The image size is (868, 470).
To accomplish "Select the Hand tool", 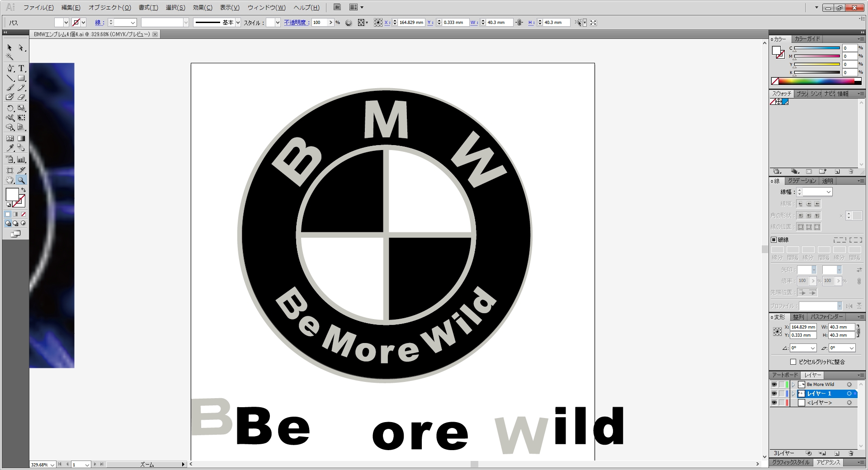I will click(x=10, y=180).
